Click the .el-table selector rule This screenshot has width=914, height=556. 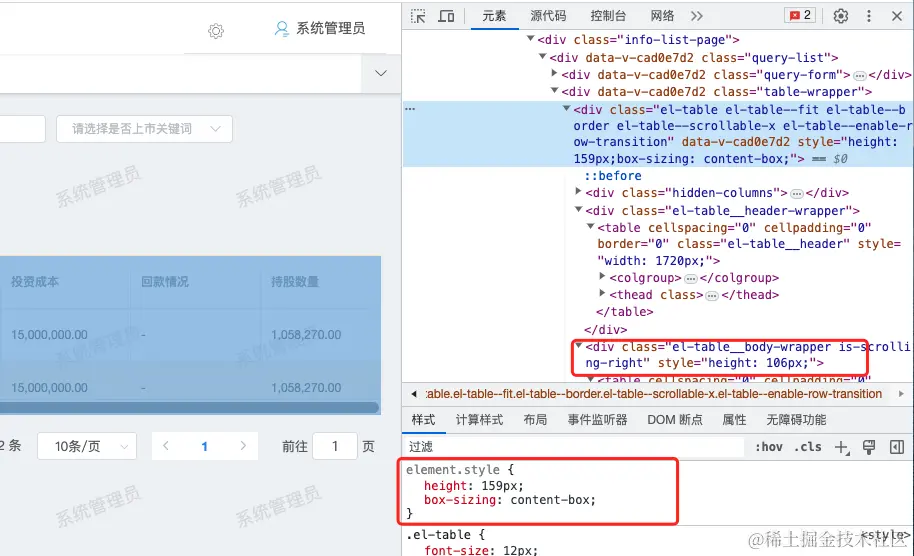pos(441,534)
